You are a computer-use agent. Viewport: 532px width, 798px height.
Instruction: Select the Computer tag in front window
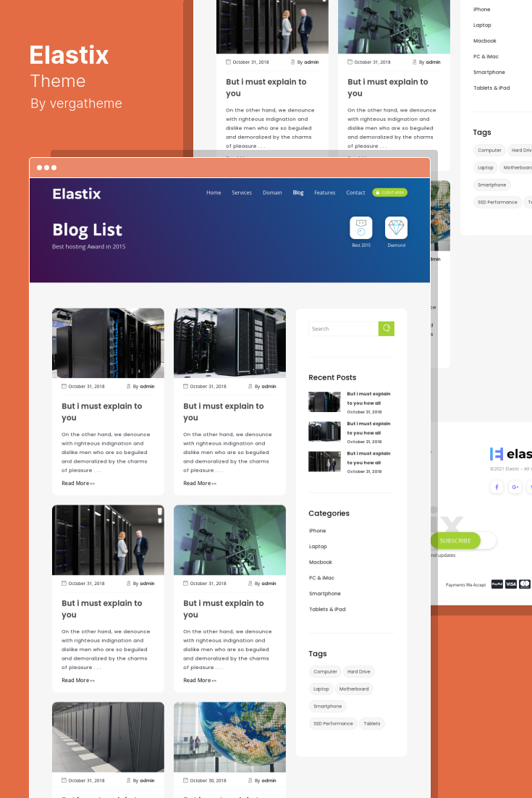326,672
